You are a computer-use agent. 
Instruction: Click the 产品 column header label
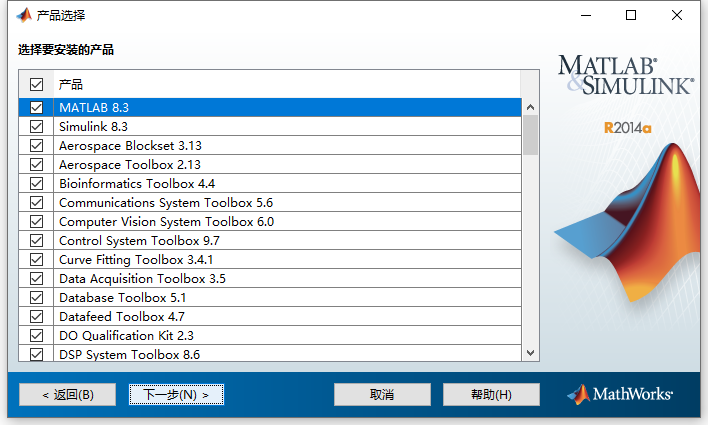point(71,84)
